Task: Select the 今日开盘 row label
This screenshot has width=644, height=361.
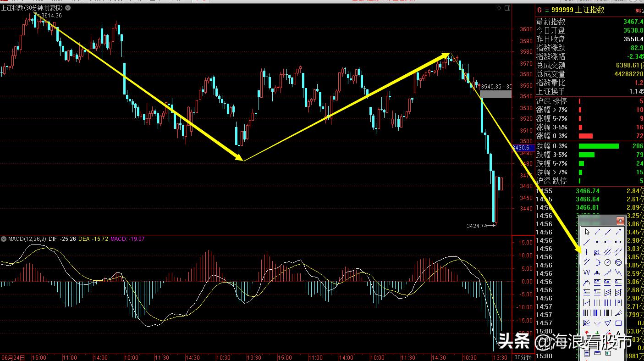Action: (551, 30)
